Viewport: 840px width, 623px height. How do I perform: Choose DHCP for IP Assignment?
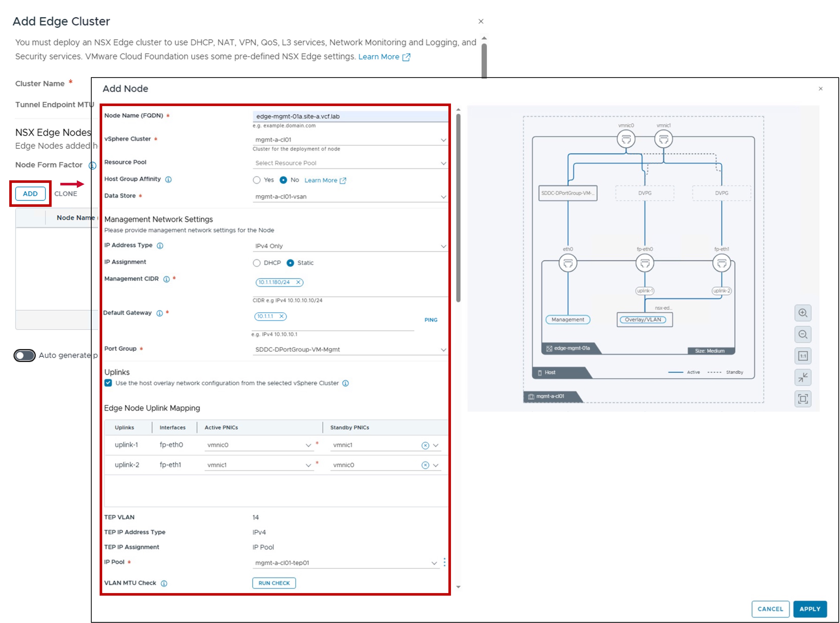pyautogui.click(x=257, y=263)
